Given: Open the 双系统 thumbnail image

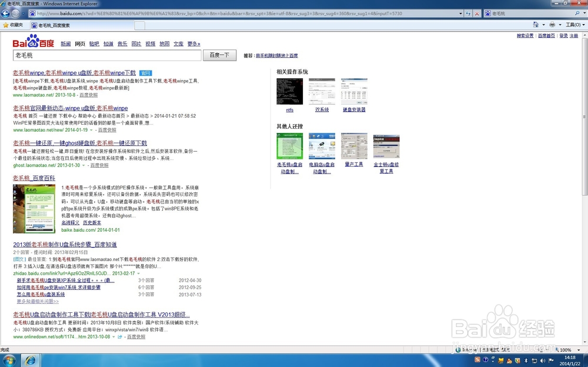Looking at the screenshot, I should coord(322,92).
